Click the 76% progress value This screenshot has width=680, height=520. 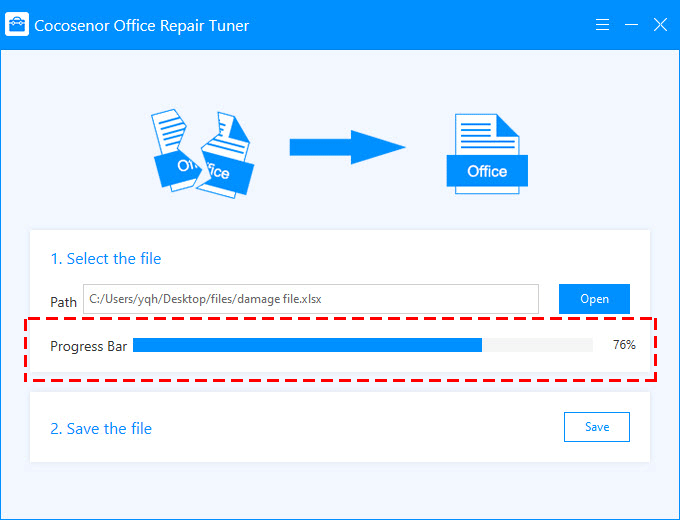click(624, 345)
